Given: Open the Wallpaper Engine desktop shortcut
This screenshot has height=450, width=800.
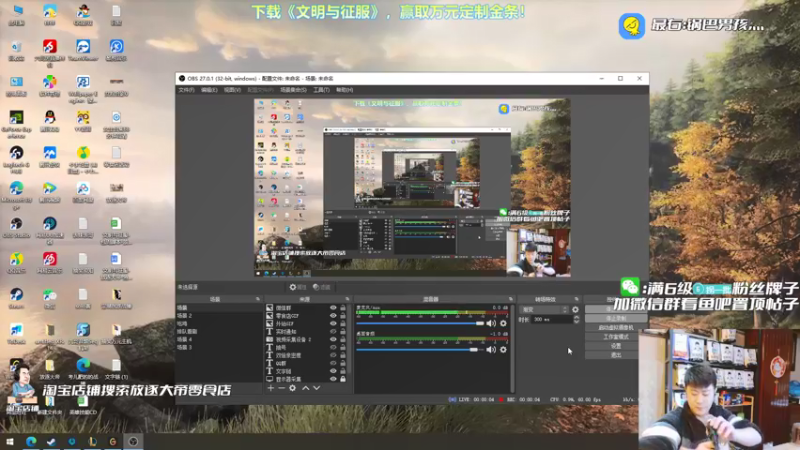Looking at the screenshot, I should pyautogui.click(x=83, y=89).
